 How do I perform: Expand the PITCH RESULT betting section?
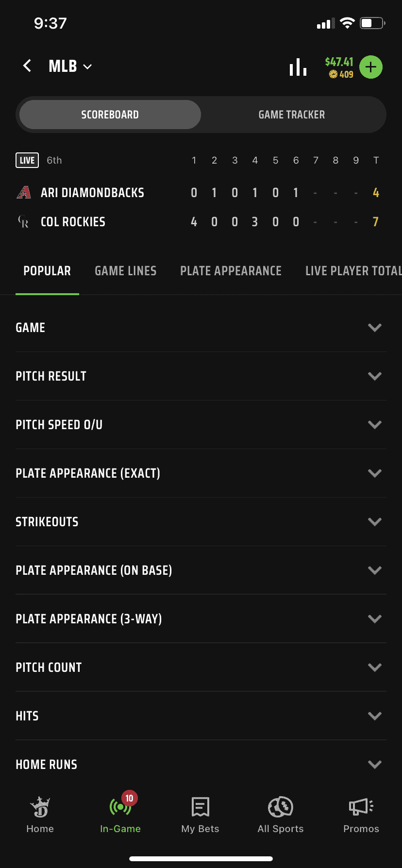[374, 376]
